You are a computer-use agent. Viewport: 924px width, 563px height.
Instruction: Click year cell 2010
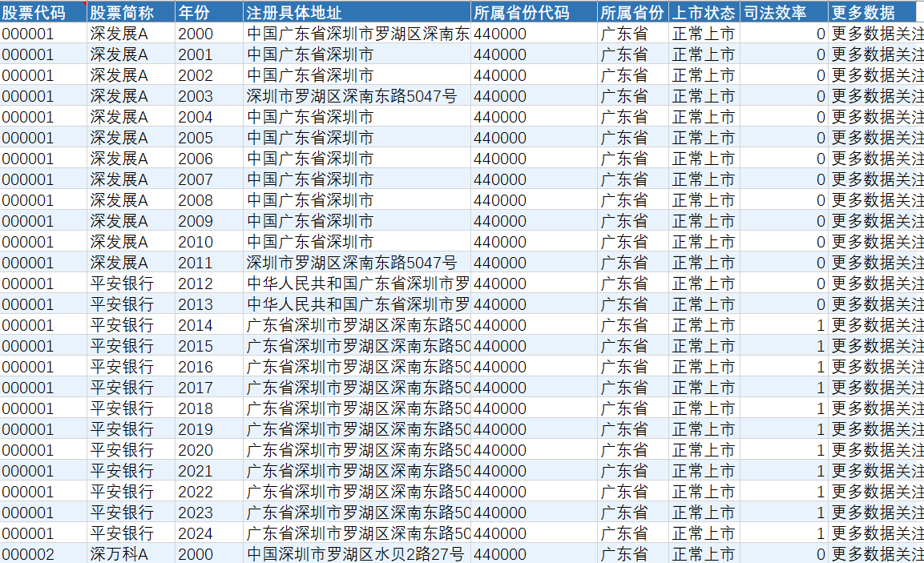click(x=208, y=242)
